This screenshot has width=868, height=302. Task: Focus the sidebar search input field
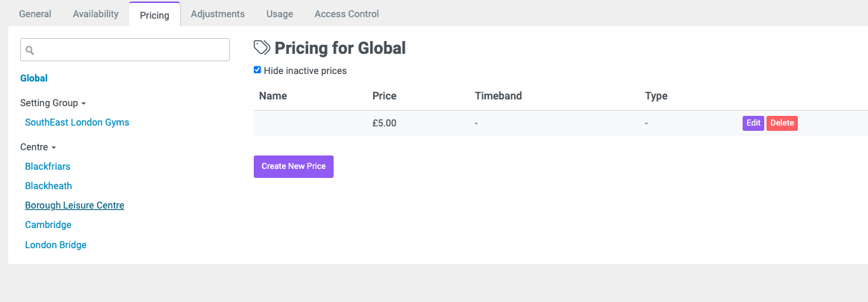tap(125, 50)
